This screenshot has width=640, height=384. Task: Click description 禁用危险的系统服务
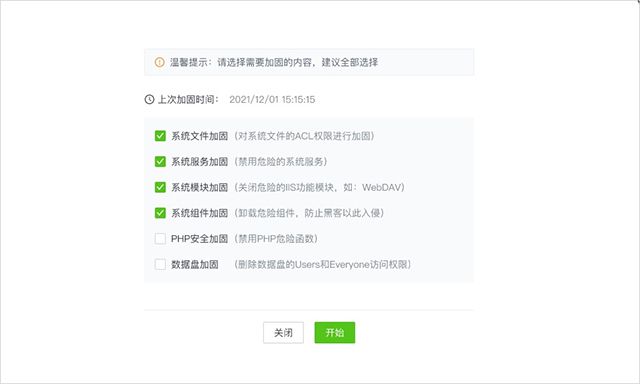[x=281, y=162]
